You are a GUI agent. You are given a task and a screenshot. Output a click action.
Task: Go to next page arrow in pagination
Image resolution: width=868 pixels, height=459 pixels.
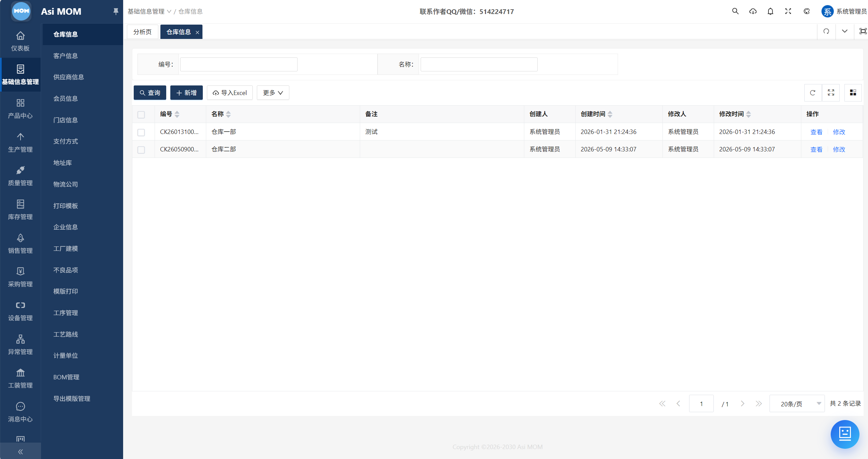click(742, 404)
